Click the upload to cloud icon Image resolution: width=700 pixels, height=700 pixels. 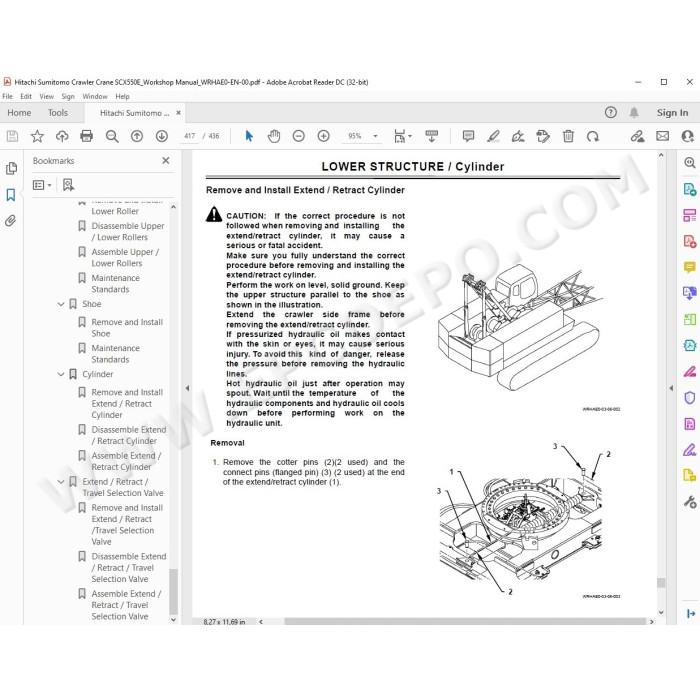(x=62, y=136)
